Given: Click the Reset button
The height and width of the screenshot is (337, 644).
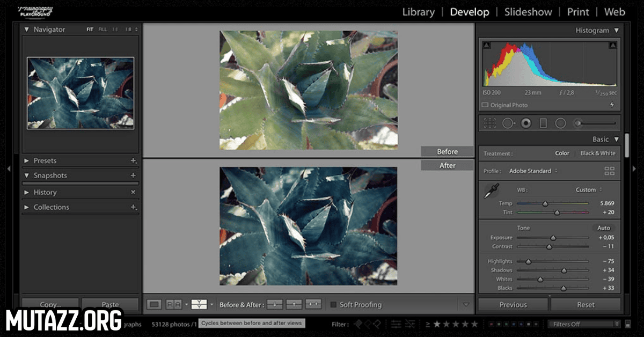Looking at the screenshot, I should click(586, 305).
